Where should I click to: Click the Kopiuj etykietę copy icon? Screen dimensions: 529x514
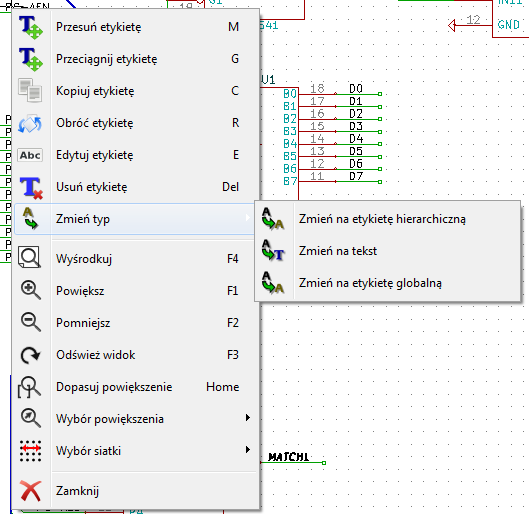click(x=30, y=90)
